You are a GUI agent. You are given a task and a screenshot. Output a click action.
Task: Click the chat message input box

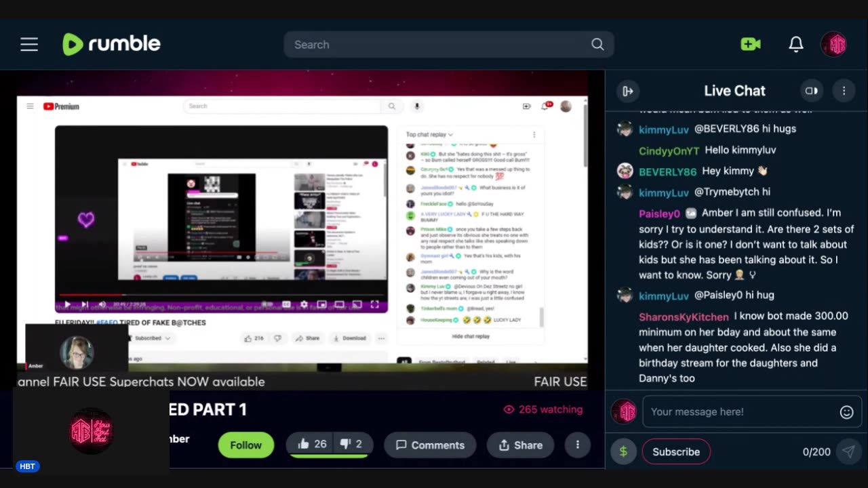[x=741, y=411]
